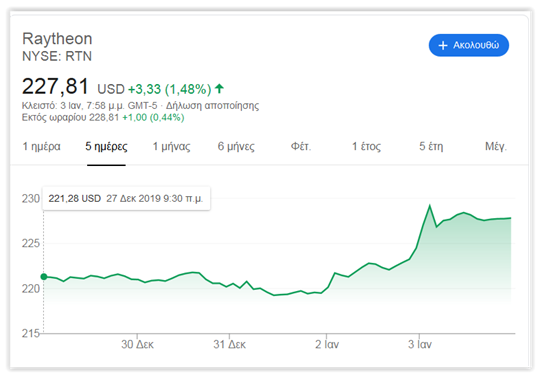The height and width of the screenshot is (374, 538).
Task: Open the Δήλωση αποποίησης disclaimer link
Action: coord(212,105)
